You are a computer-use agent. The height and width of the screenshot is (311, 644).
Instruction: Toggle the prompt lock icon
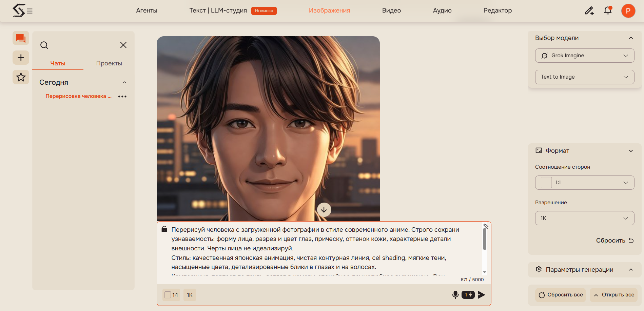tap(164, 229)
